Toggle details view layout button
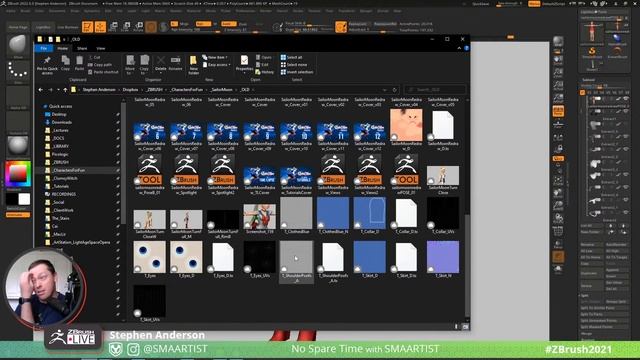 click(x=456, y=327)
